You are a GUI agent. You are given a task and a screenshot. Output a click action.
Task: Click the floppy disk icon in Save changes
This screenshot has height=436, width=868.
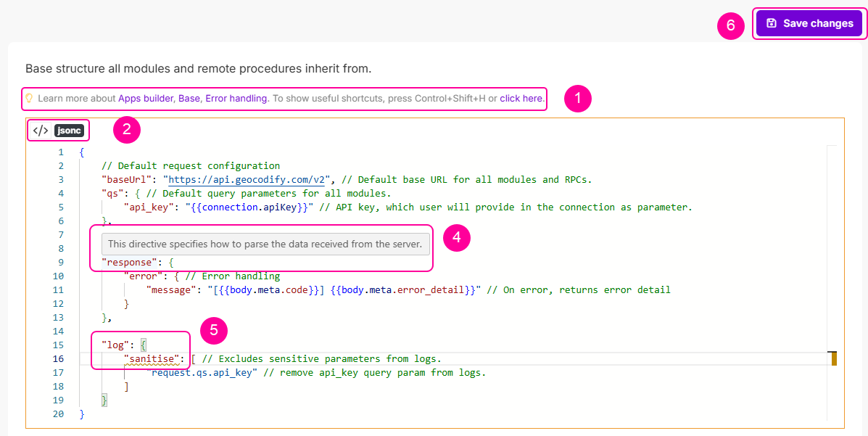(772, 23)
